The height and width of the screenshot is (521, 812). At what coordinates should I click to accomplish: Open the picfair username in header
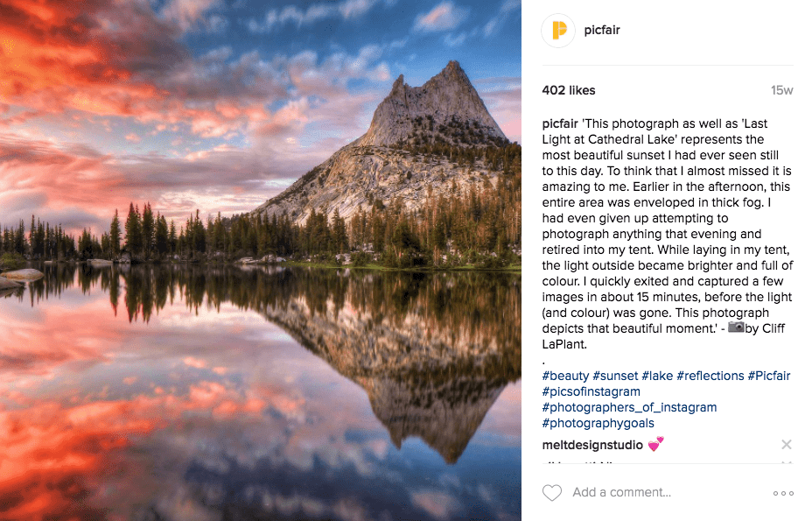click(602, 31)
